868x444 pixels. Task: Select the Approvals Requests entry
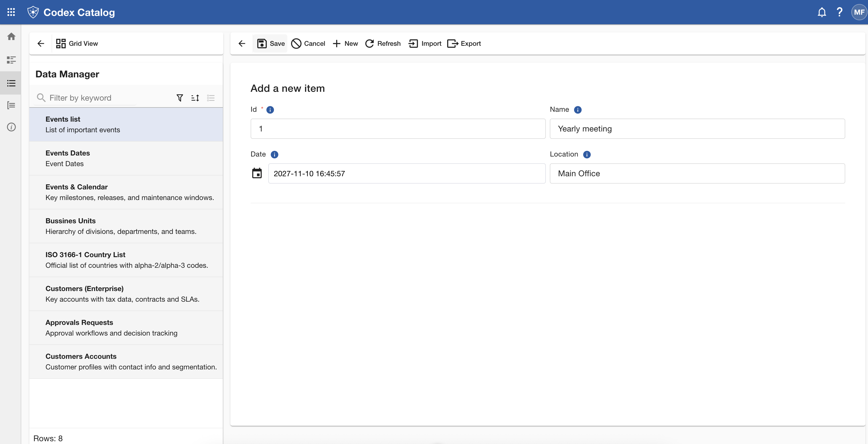[x=126, y=328]
